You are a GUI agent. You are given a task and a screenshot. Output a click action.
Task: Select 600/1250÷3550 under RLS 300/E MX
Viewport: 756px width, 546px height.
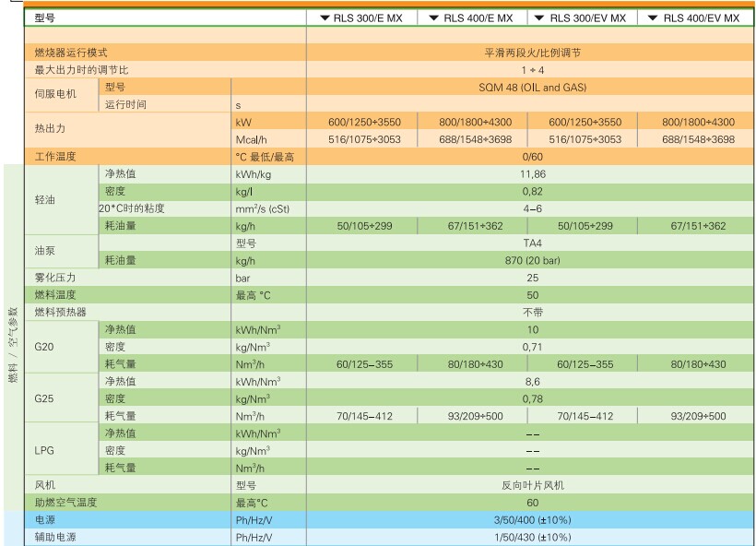(x=364, y=122)
